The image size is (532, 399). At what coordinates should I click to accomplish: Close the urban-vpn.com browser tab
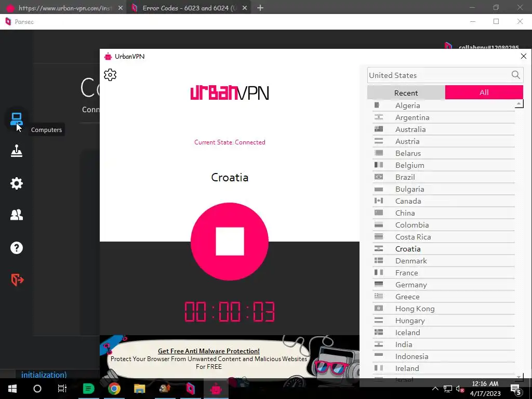click(x=120, y=8)
